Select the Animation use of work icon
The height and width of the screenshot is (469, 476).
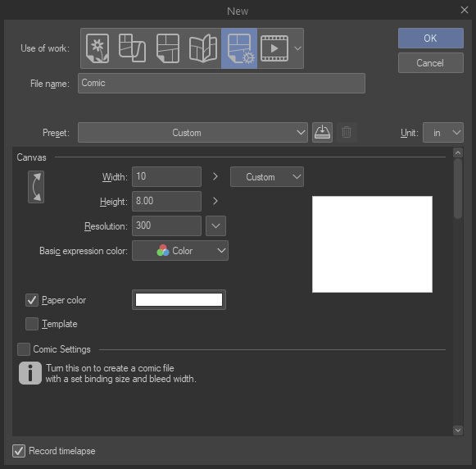click(x=274, y=48)
